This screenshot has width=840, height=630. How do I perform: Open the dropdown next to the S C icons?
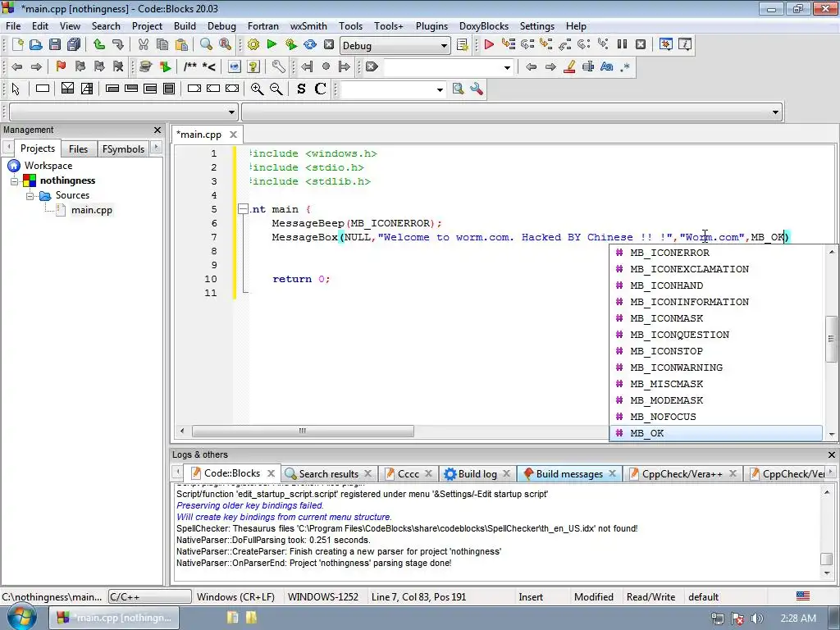(440, 89)
